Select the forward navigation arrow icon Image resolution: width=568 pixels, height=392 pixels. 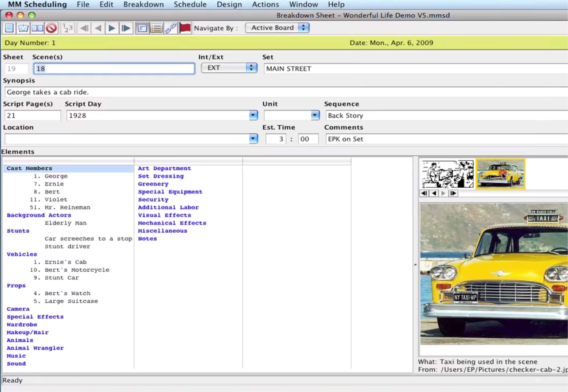pyautogui.click(x=111, y=28)
